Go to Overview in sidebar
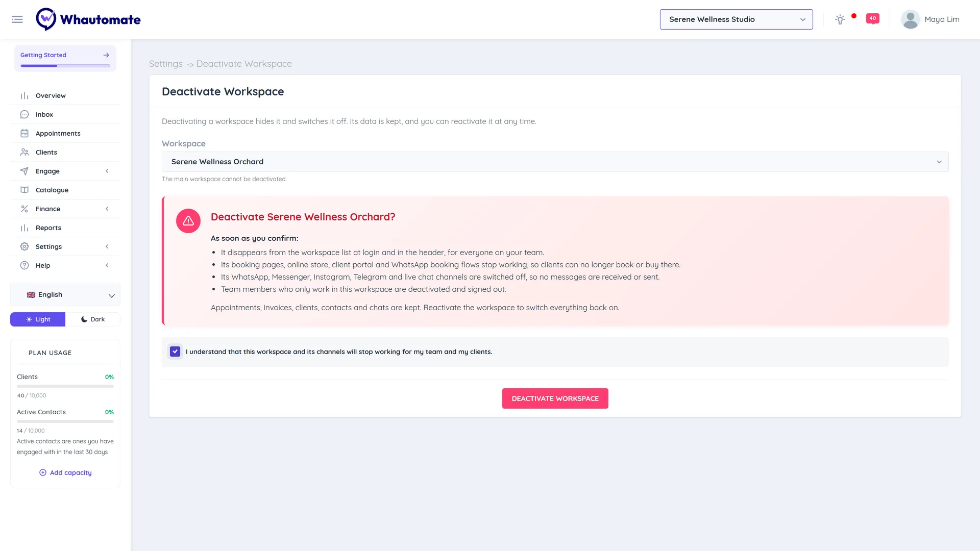The width and height of the screenshot is (980, 551). [x=65, y=96]
